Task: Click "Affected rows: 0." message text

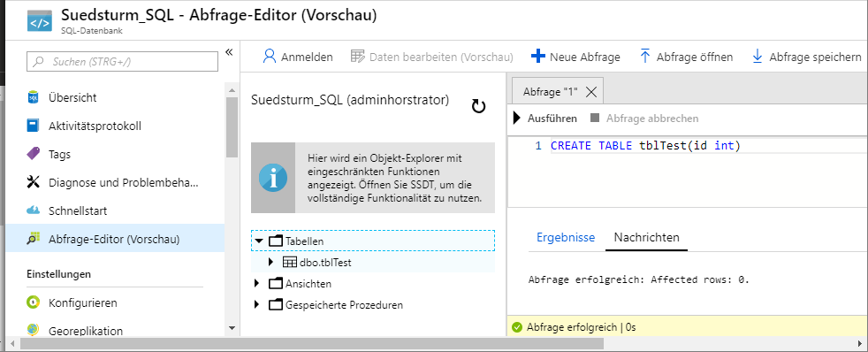Action: [700, 279]
